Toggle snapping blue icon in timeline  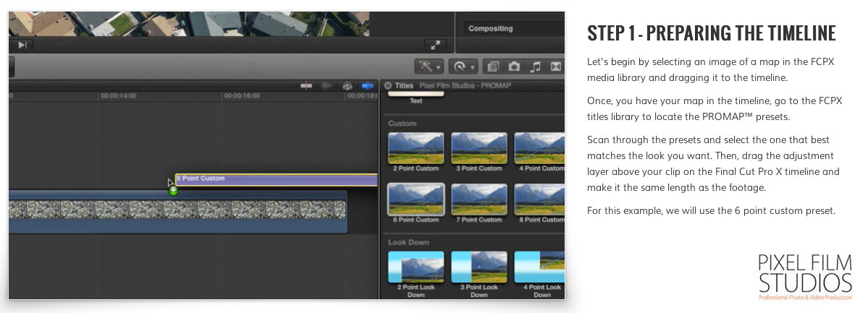click(x=367, y=86)
